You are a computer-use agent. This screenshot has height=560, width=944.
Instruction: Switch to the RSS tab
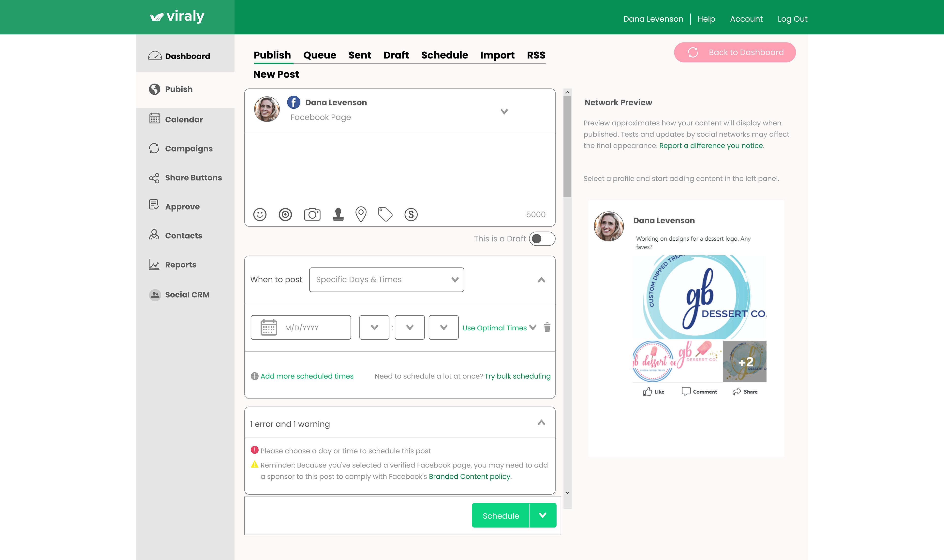click(536, 55)
